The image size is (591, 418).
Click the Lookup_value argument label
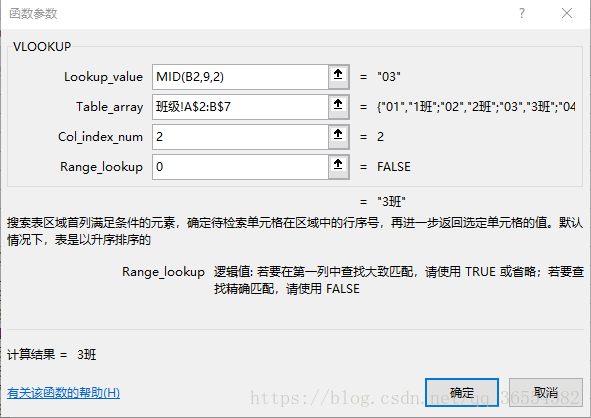point(103,77)
